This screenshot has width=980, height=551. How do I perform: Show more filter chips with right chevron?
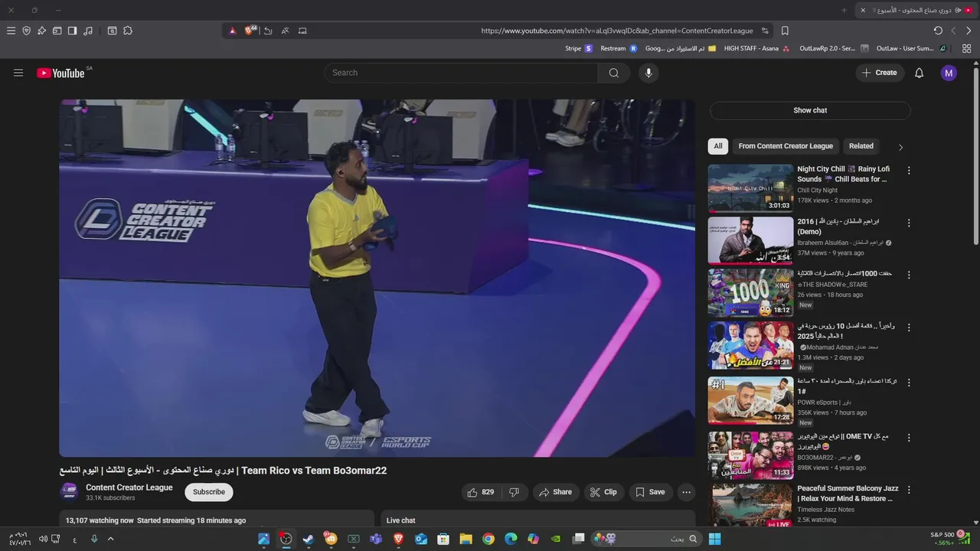tap(900, 147)
